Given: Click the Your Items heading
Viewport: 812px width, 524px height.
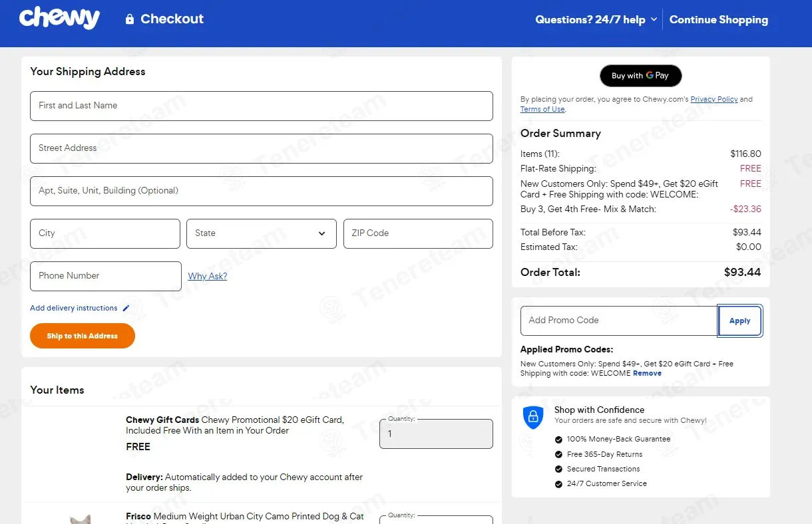Looking at the screenshot, I should [x=57, y=390].
